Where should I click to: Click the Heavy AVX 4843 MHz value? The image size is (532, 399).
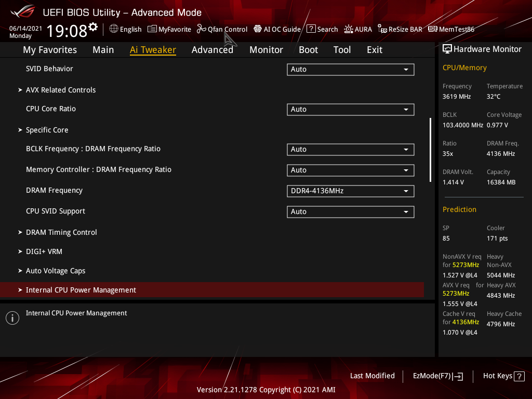coord(501,296)
